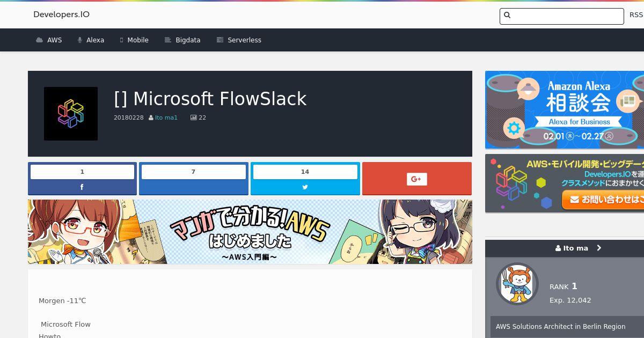This screenshot has width=644, height=338.
Task: Click the user icon in author panel header
Action: (x=558, y=248)
